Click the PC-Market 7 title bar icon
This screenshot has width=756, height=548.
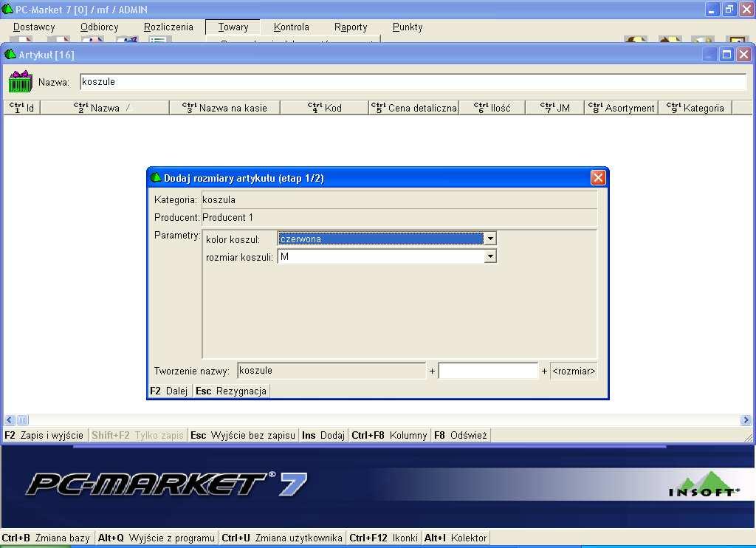point(7,9)
